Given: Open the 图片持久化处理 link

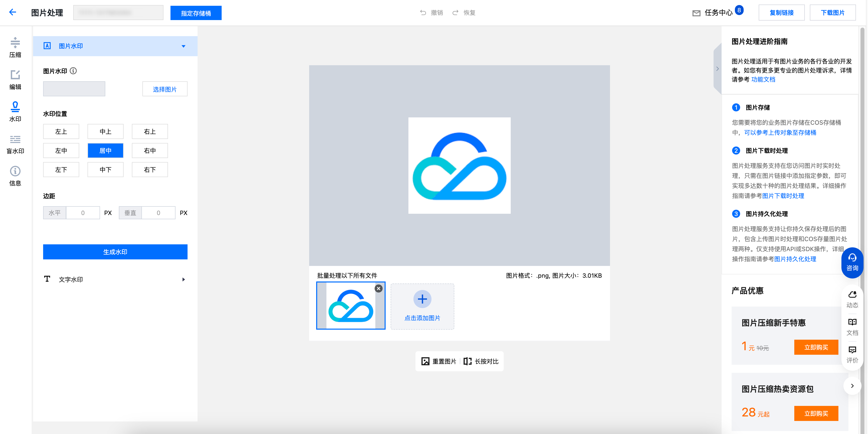Looking at the screenshot, I should point(795,259).
